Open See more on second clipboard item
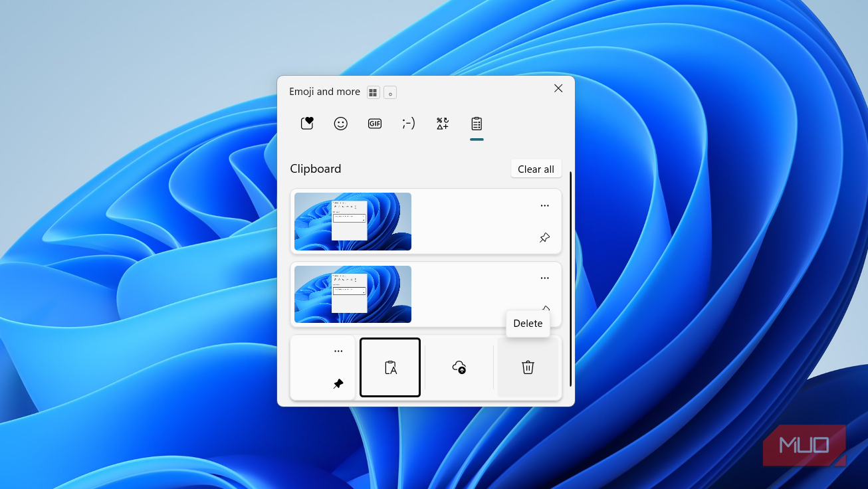Image resolution: width=868 pixels, height=489 pixels. tap(545, 278)
